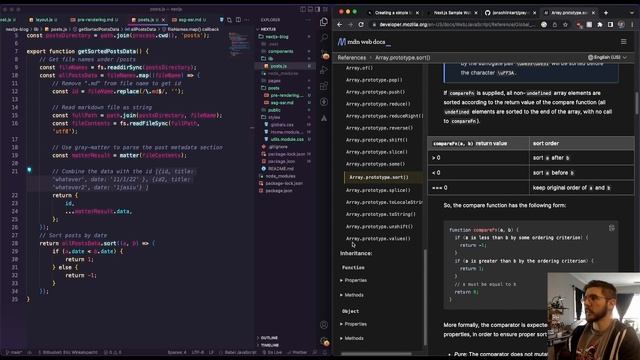Open the English (US) language dropdown
This screenshot has height=360, width=640.
(607, 58)
